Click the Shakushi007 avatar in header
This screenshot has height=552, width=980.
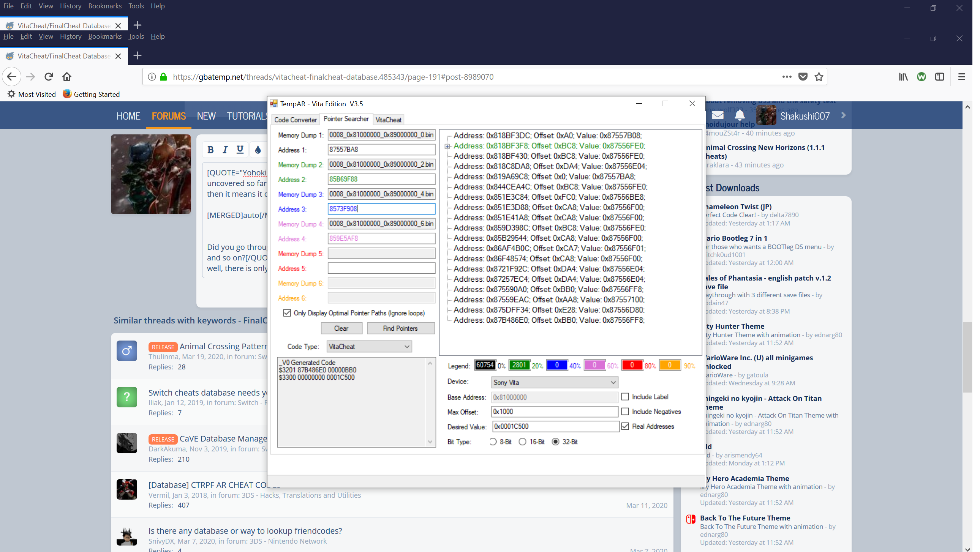[766, 115]
